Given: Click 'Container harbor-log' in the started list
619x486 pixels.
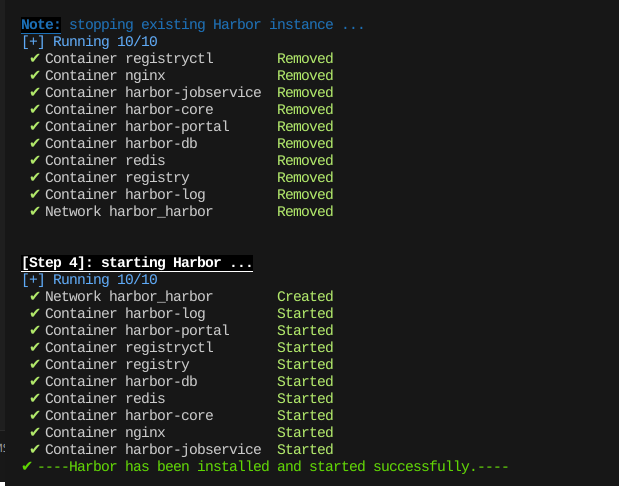Looking at the screenshot, I should 125,314.
